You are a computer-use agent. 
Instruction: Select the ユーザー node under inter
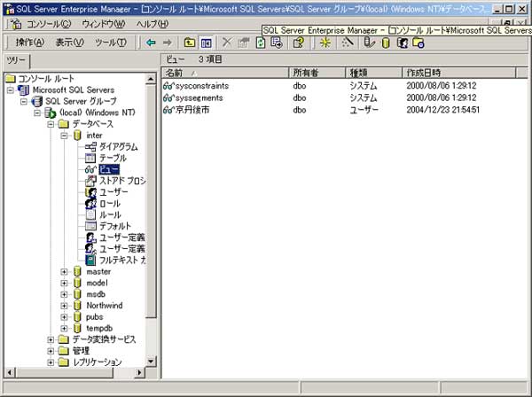click(x=113, y=192)
